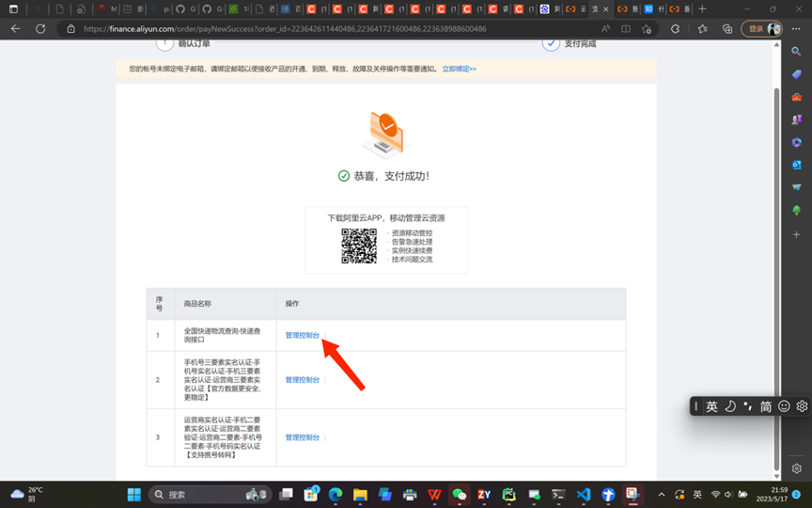Open Snipping Tool from taskbar
Image resolution: width=812 pixels, height=508 pixels.
pyautogui.click(x=632, y=495)
